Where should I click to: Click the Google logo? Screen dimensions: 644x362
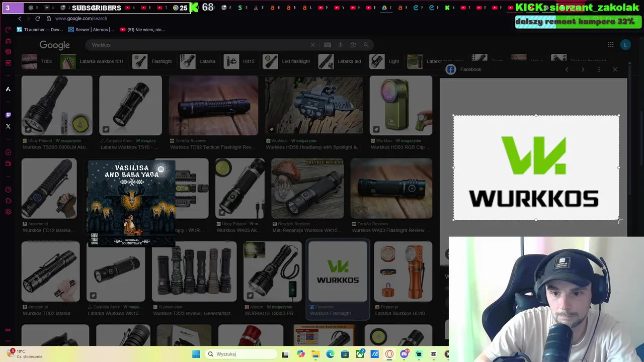coord(54,45)
